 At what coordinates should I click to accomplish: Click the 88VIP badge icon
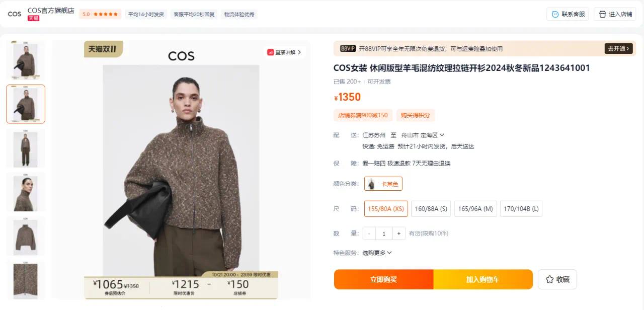coord(348,49)
